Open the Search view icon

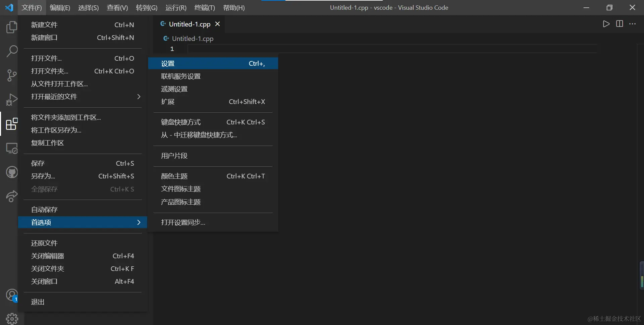(12, 51)
